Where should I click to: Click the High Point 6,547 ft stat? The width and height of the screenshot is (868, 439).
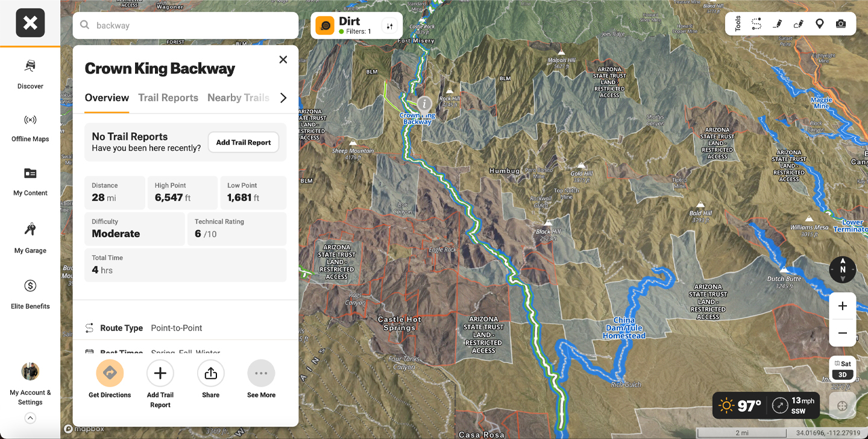183,192
